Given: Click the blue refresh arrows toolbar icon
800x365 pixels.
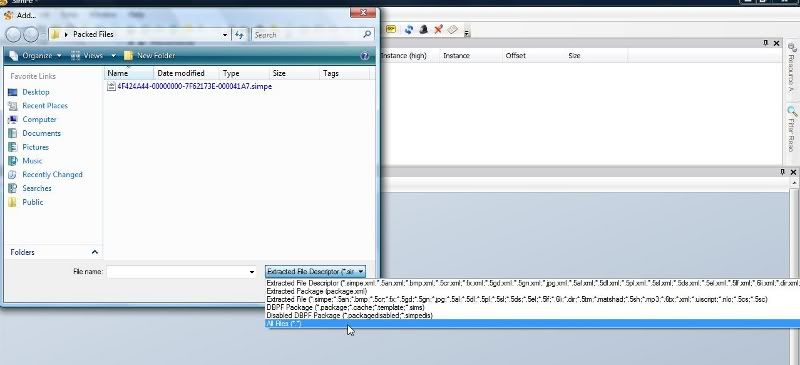Looking at the screenshot, I should click(x=409, y=30).
